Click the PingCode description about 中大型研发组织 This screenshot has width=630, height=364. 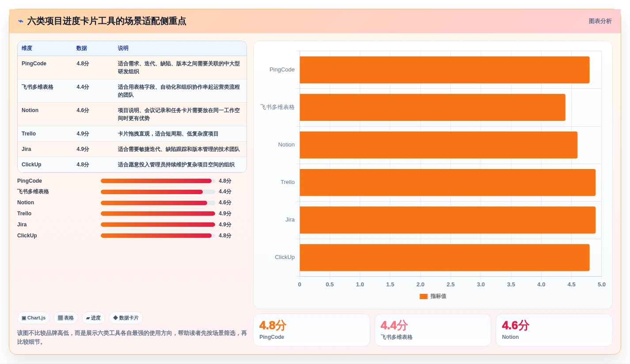pyautogui.click(x=179, y=68)
